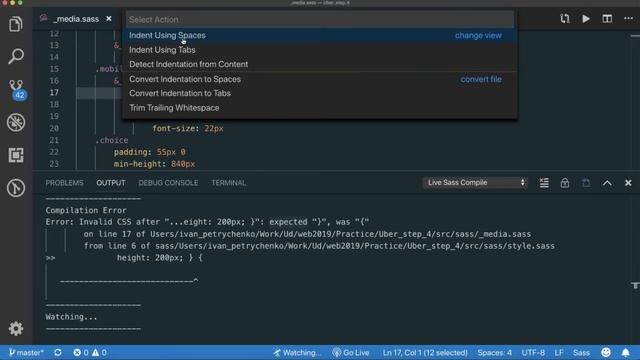Choose Convert Indentation to Tabs
This screenshot has width=640, height=360.
tap(320, 93)
